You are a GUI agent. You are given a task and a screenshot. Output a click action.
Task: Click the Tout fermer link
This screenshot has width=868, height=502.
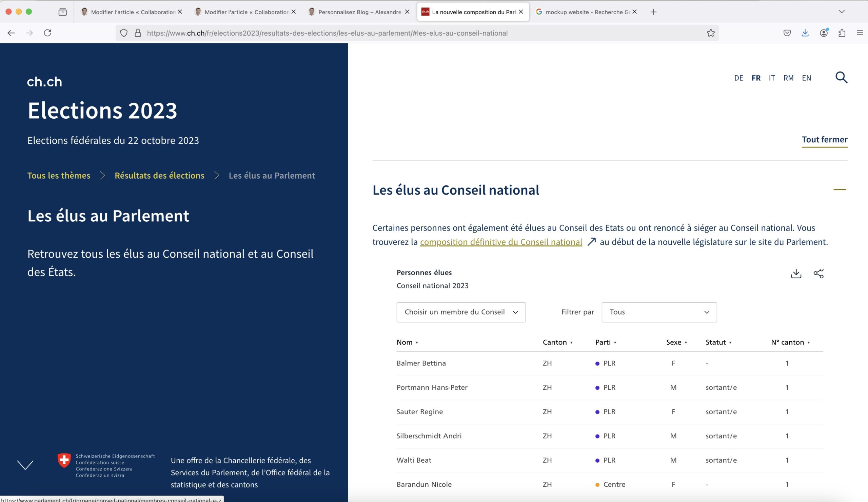824,140
